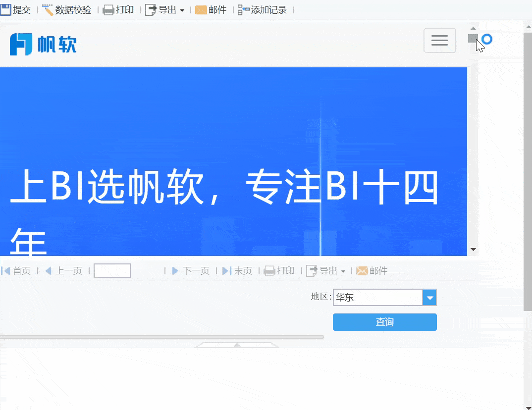Run 数据校验 data validation
Screen dimensions: 532x410
coord(66,10)
